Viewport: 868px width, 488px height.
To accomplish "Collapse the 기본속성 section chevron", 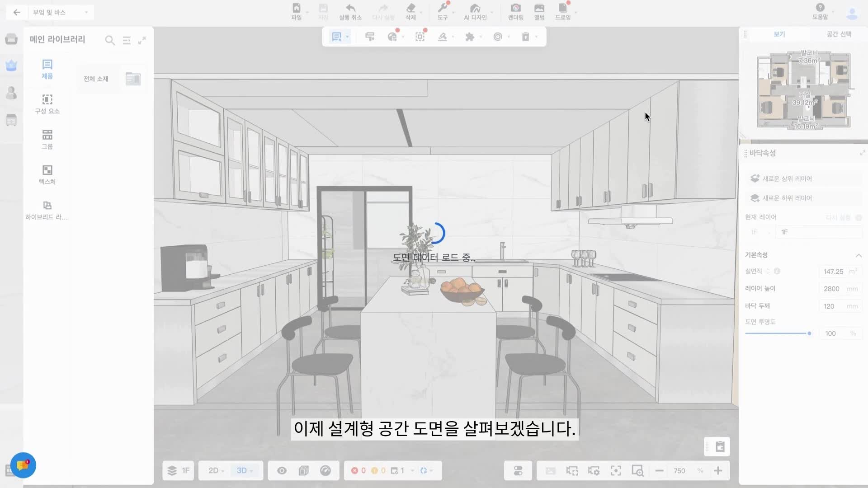I will [x=858, y=255].
